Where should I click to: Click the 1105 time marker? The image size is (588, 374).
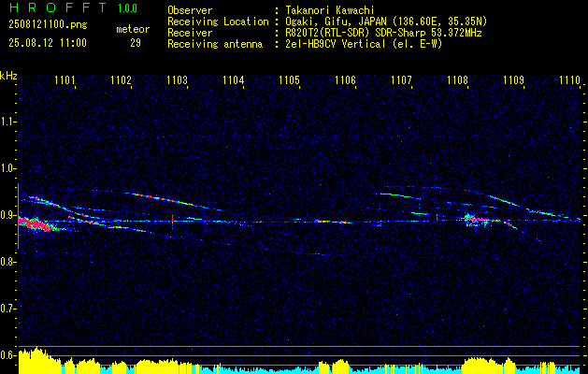(290, 80)
